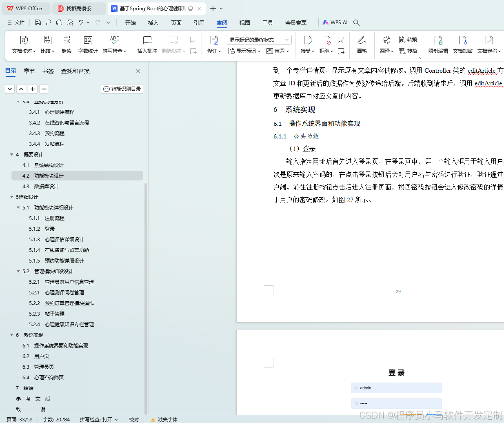
Task: Expand the 接受 accept dropdown arrow
Action: tap(313, 51)
